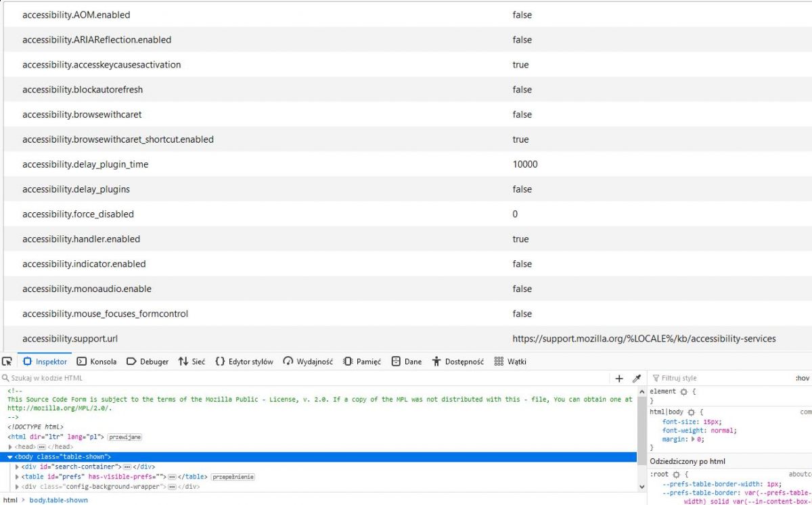Switch to the Wątki tab
This screenshot has width=812, height=505.
510,362
